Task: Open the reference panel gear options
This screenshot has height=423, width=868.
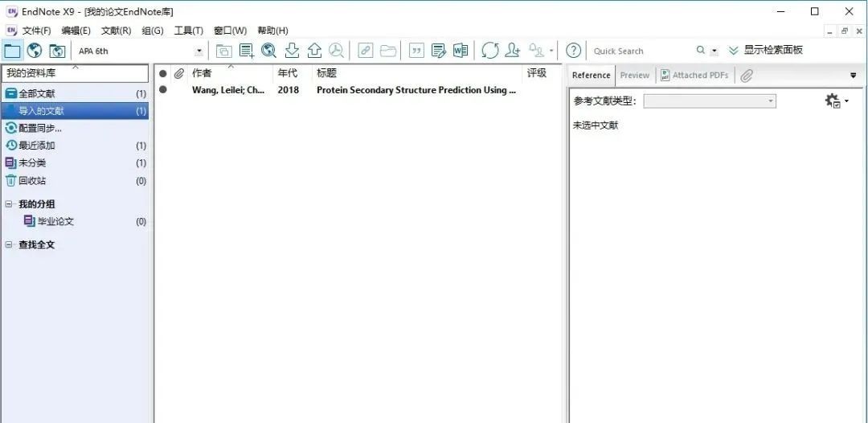Action: pyautogui.click(x=837, y=101)
